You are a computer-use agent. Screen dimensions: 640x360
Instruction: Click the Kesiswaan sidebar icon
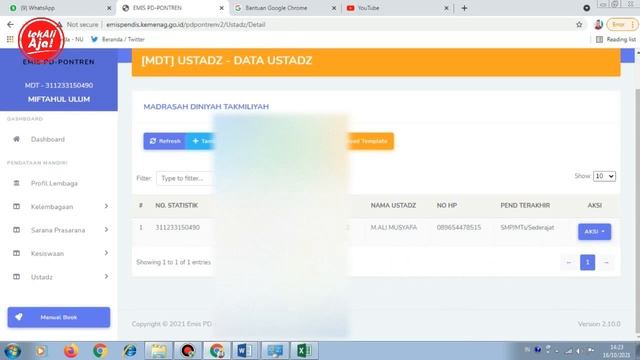pos(16,253)
